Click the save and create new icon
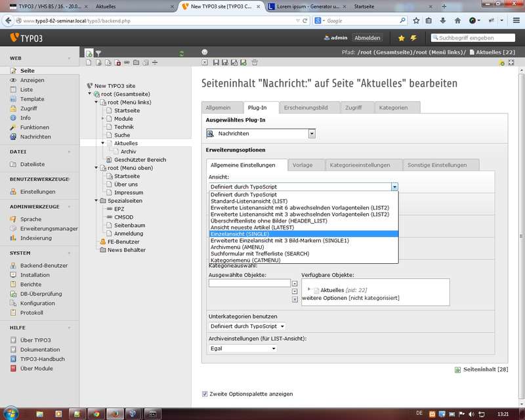The width and height of the screenshot is (525, 420). coord(243,62)
